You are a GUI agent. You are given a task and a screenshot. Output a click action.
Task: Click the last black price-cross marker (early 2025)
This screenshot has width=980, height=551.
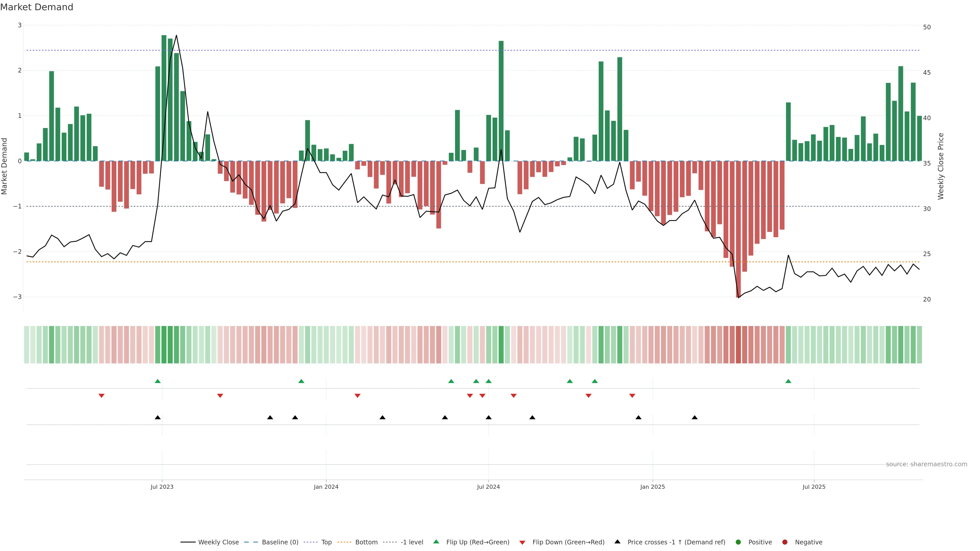pyautogui.click(x=695, y=418)
